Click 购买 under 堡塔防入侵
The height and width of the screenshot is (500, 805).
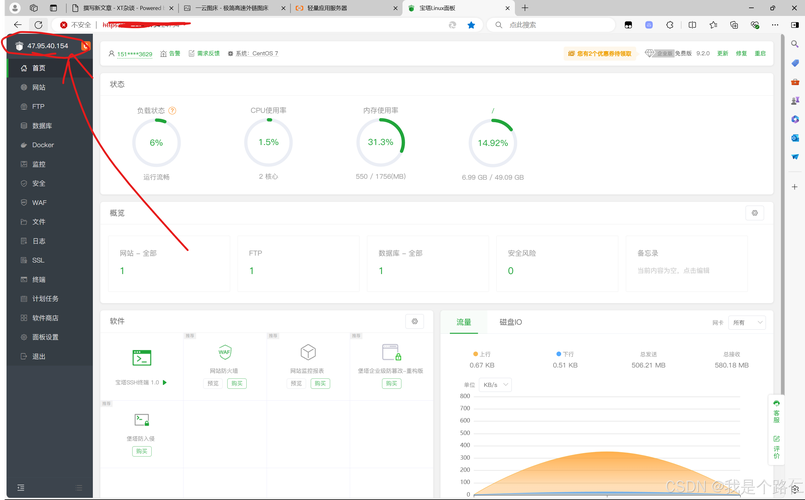142,451
